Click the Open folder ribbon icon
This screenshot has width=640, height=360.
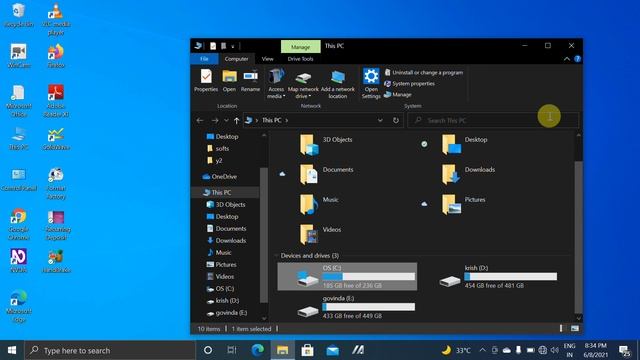pos(229,81)
